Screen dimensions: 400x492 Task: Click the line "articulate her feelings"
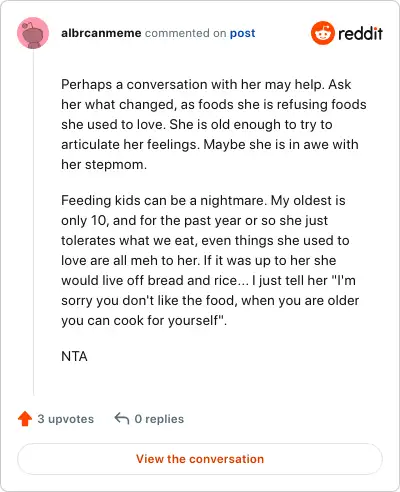[x=130, y=145]
